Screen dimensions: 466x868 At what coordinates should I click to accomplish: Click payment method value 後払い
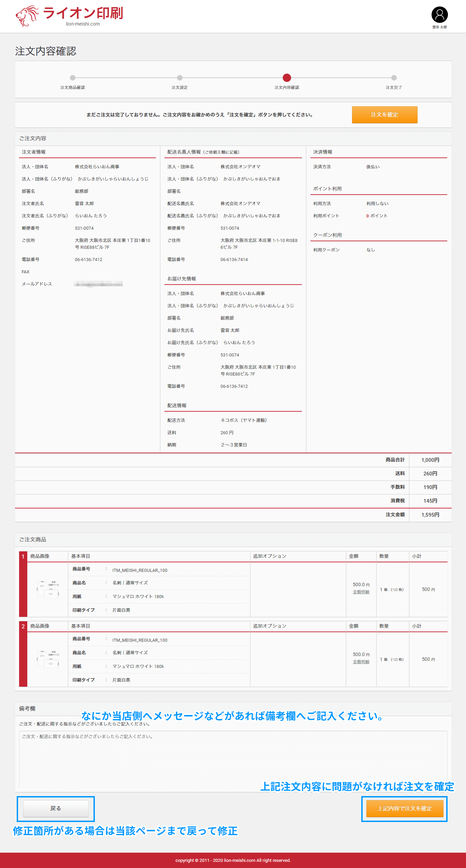point(373,167)
